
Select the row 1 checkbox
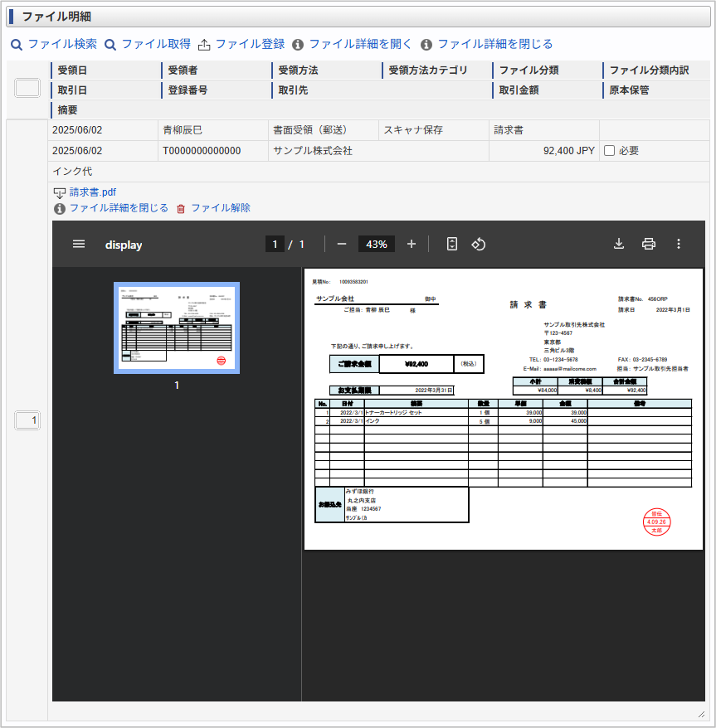27,421
